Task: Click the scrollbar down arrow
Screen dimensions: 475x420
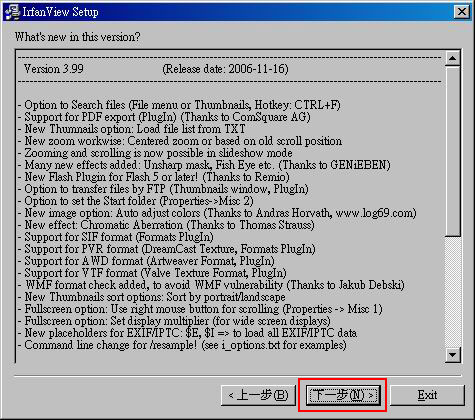Action: tap(452, 355)
